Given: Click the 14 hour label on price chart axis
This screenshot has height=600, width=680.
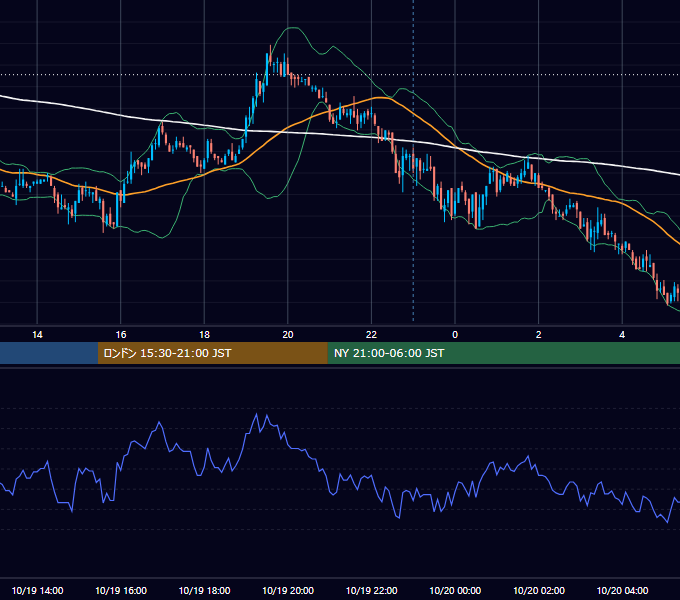Looking at the screenshot, I should pyautogui.click(x=37, y=335).
